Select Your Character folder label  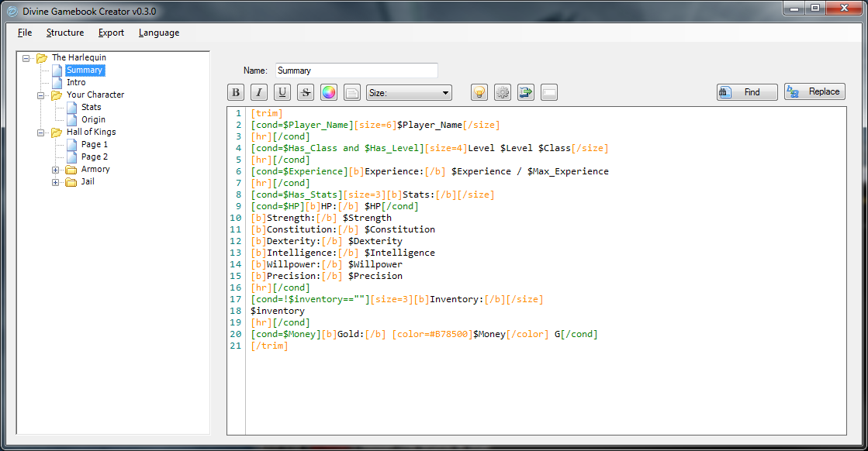pyautogui.click(x=95, y=95)
